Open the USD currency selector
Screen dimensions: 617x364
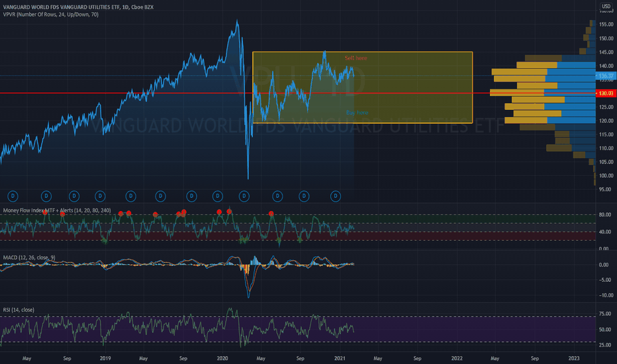[x=606, y=6]
